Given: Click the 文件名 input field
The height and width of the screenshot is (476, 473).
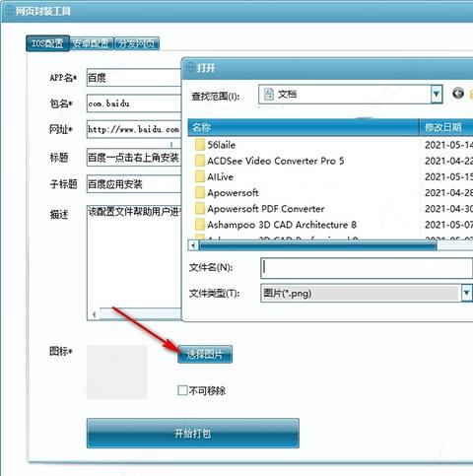Looking at the screenshot, I should [x=367, y=268].
